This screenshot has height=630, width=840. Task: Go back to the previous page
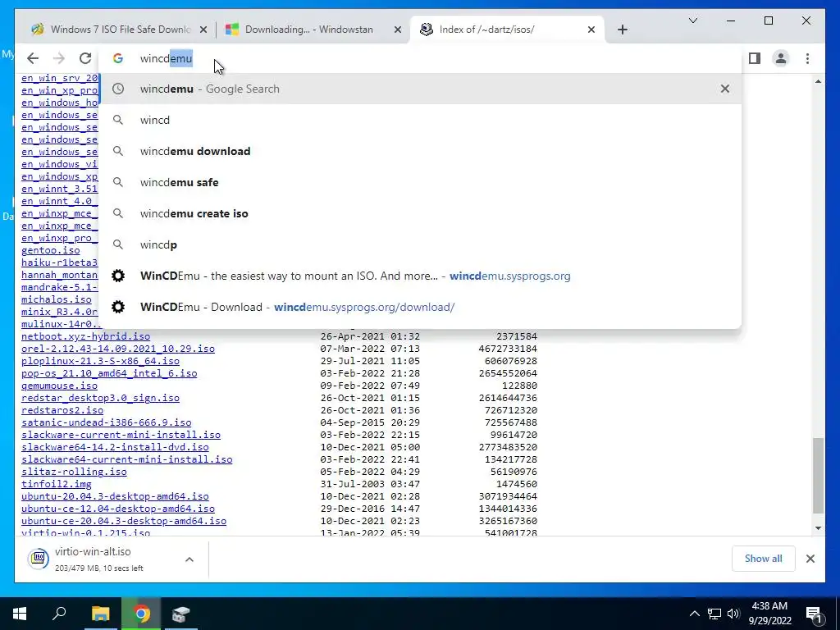pos(33,58)
